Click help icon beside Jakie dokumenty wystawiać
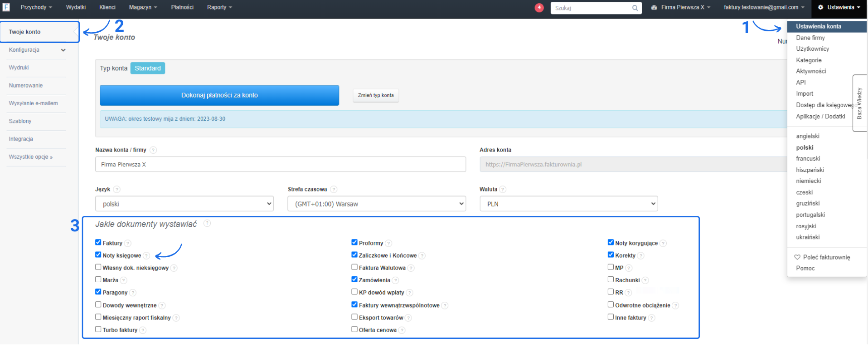 (x=207, y=224)
